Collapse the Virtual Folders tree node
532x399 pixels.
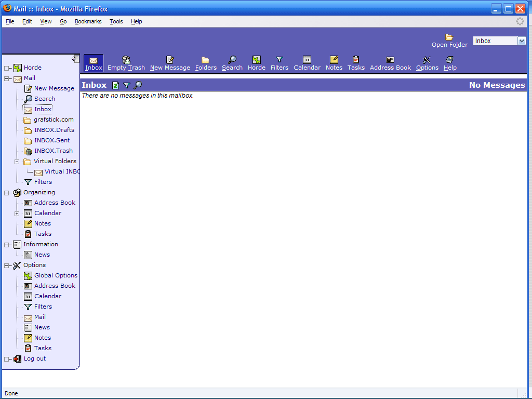click(x=17, y=162)
